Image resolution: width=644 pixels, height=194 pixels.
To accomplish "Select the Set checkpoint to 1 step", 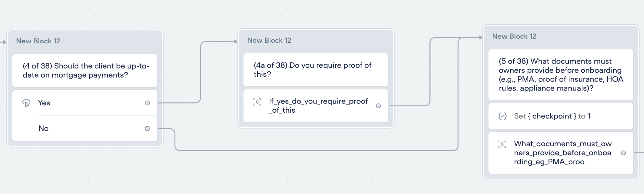I will point(561,116).
